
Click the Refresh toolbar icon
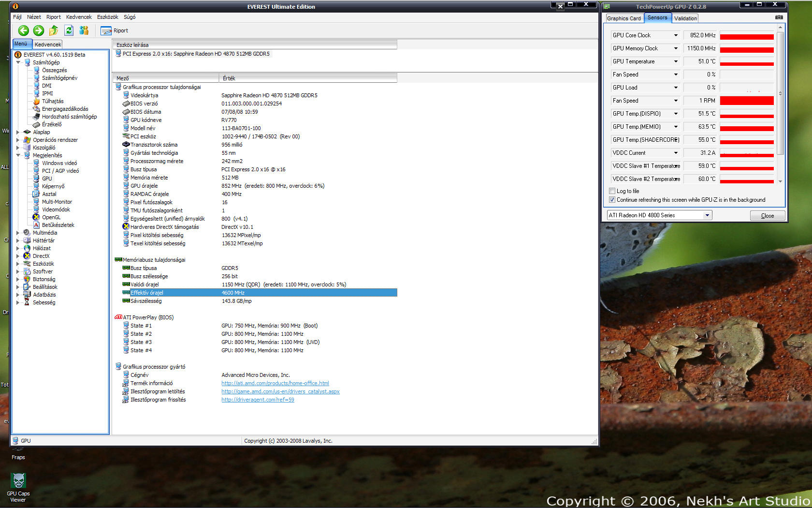click(69, 30)
